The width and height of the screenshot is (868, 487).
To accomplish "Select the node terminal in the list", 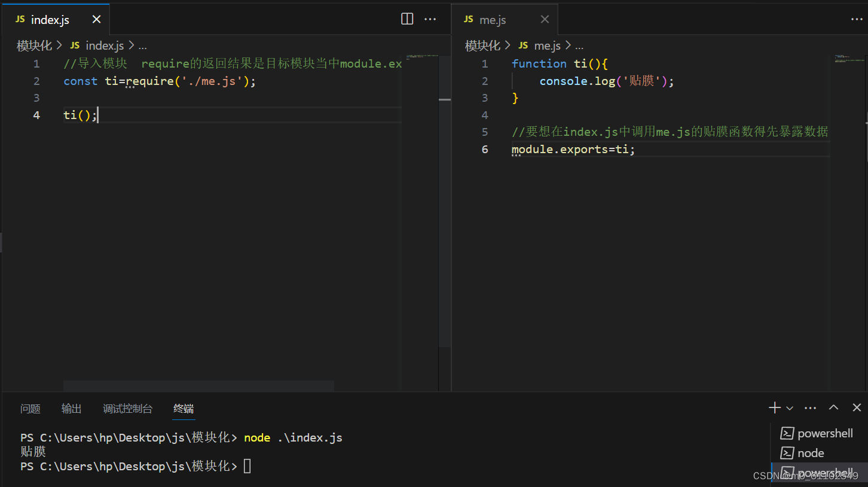I will click(x=809, y=453).
